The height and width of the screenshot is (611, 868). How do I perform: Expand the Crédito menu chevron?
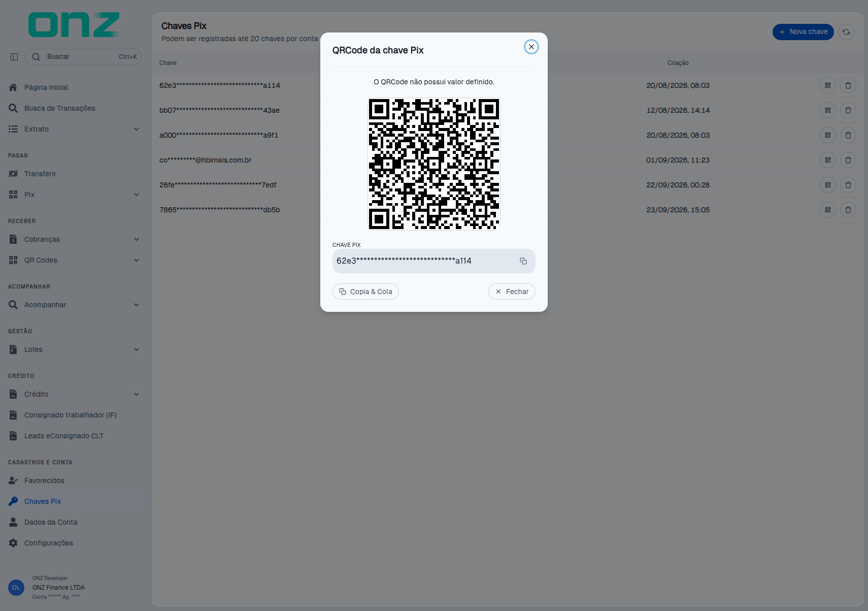point(137,394)
